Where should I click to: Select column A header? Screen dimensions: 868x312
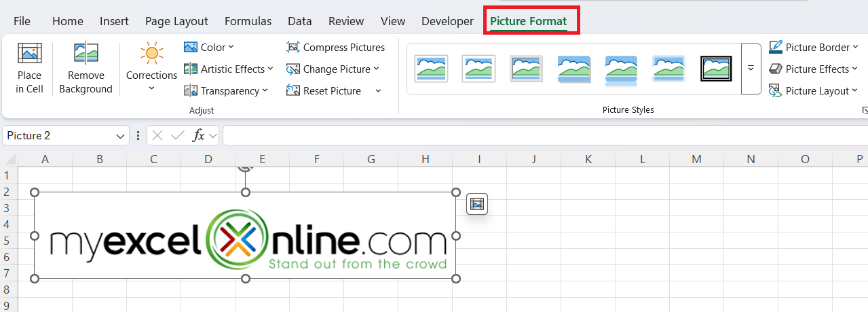coord(45,160)
